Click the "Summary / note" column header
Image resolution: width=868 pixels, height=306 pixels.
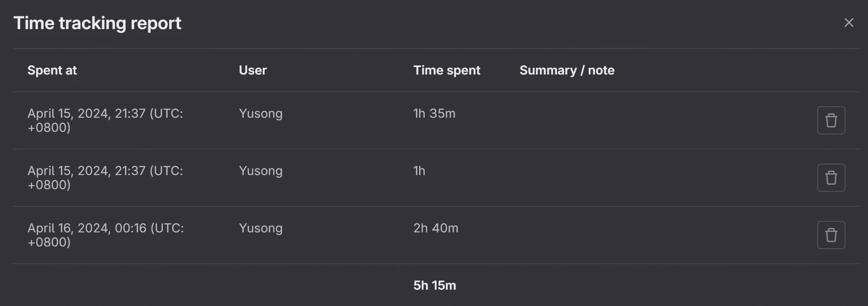[x=566, y=71]
